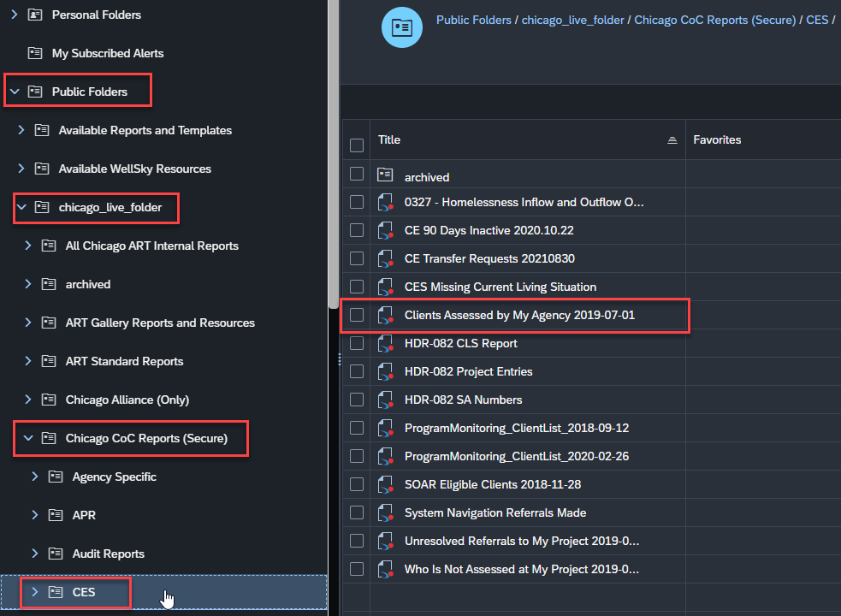
Task: Expand the Agency Specific folder
Action: [x=35, y=477]
